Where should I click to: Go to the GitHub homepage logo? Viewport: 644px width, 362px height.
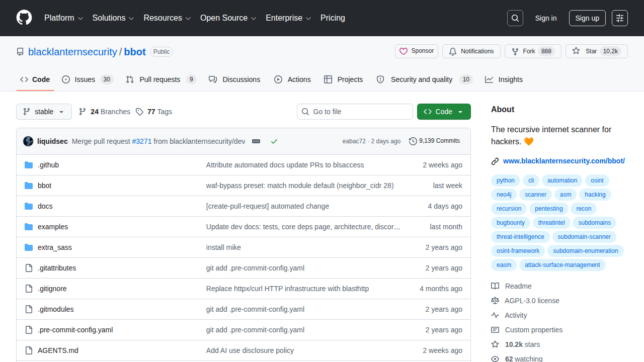(x=24, y=18)
